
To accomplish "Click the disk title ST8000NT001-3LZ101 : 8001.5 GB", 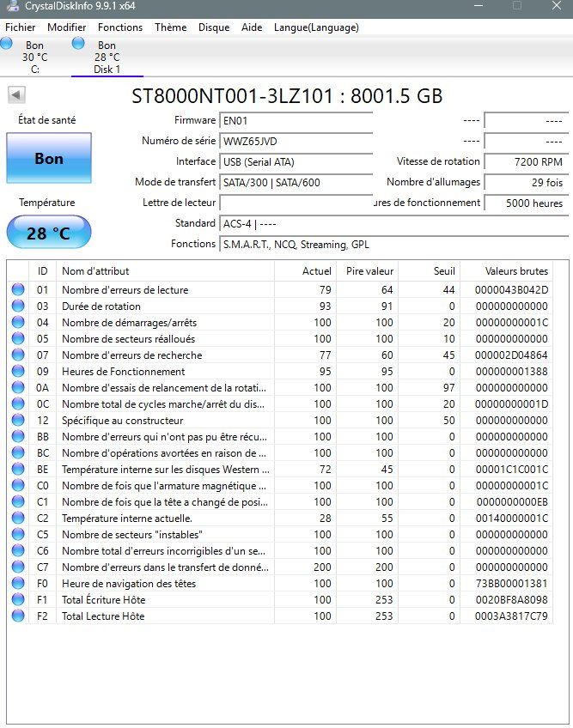I will pyautogui.click(x=287, y=96).
